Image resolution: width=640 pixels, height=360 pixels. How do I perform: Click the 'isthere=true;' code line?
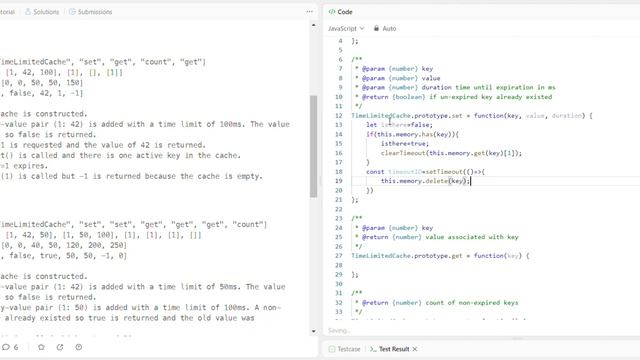pos(404,144)
